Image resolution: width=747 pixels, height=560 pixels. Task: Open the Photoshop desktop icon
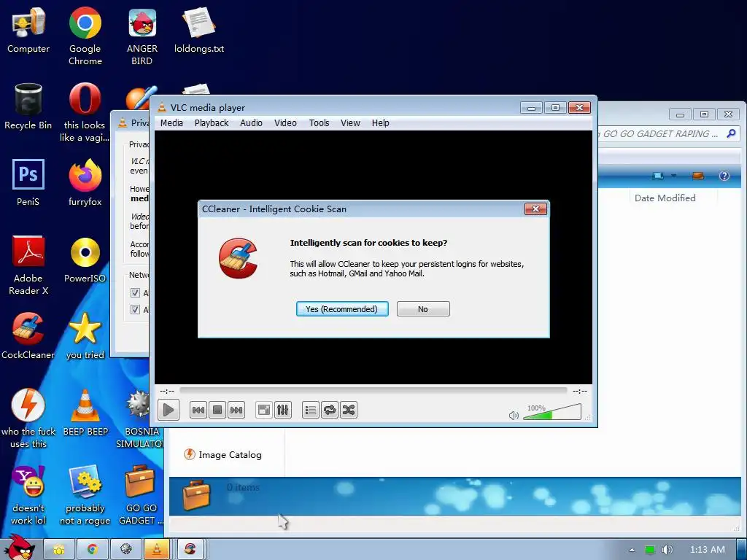28,183
